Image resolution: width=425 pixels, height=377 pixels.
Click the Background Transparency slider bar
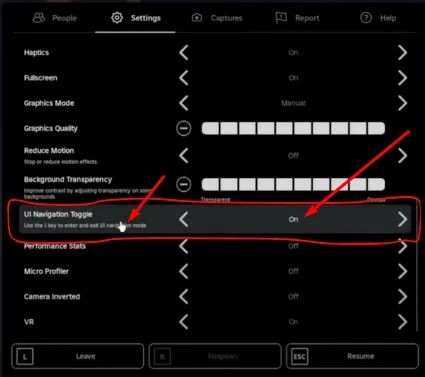[293, 184]
